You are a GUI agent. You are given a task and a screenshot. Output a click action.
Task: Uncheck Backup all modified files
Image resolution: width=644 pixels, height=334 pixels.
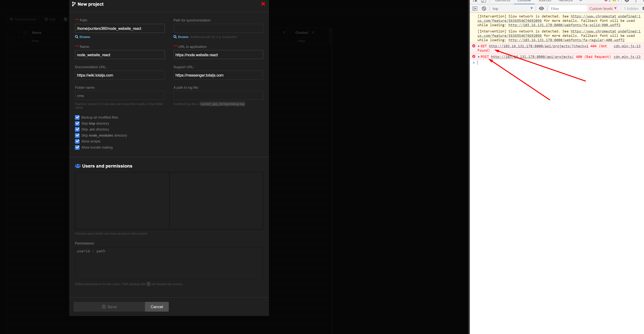(77, 117)
